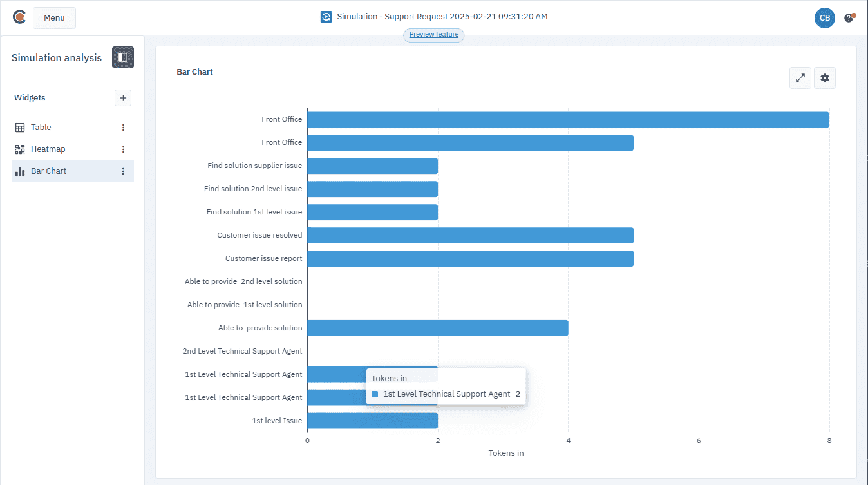The image size is (868, 485).
Task: Click the Customer issue resolved bar
Action: (470, 236)
